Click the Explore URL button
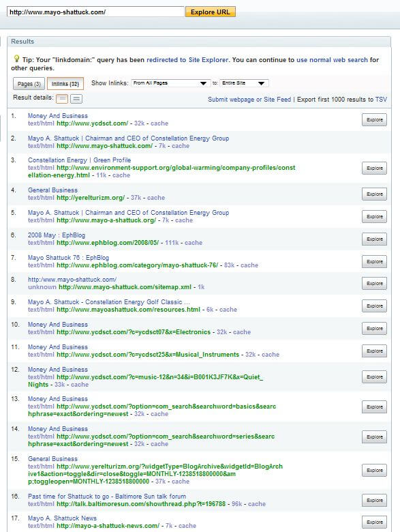 (210, 12)
